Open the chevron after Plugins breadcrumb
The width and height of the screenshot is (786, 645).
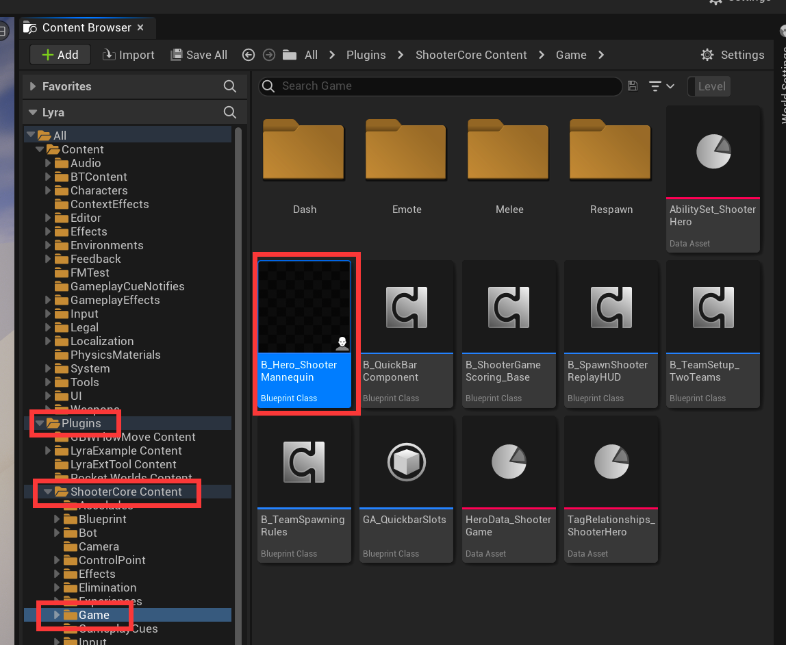(400, 55)
